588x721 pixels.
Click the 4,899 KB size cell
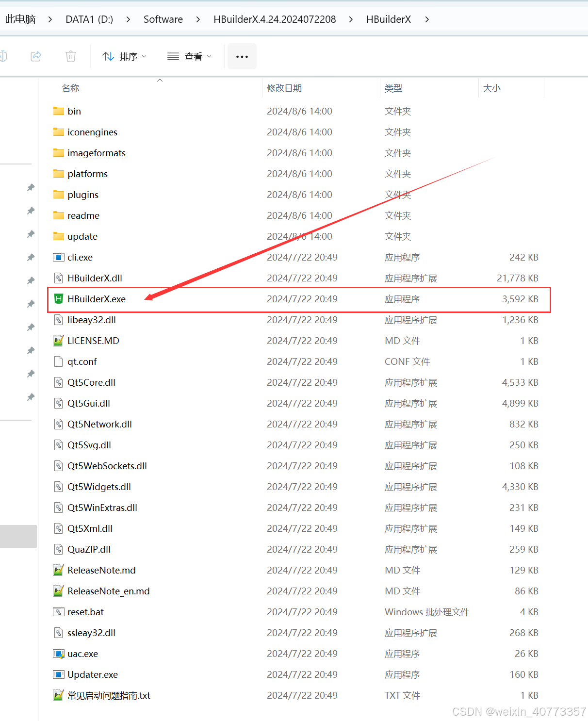click(x=521, y=403)
